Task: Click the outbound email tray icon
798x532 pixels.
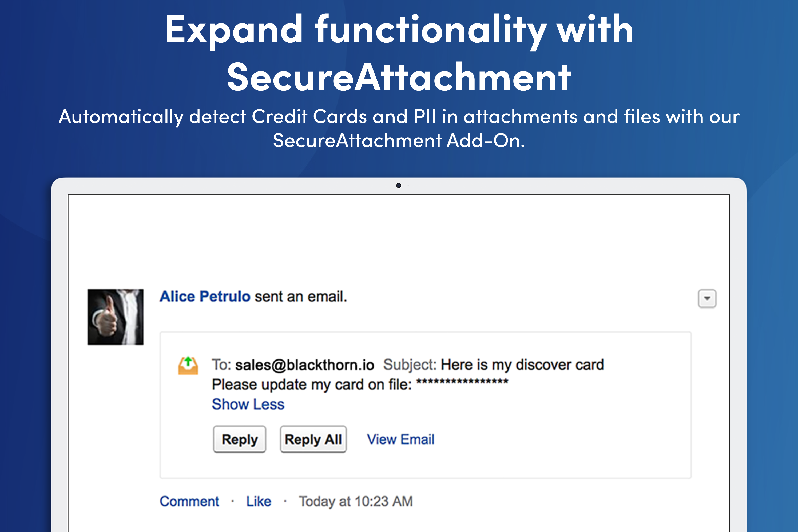Action: (188, 365)
